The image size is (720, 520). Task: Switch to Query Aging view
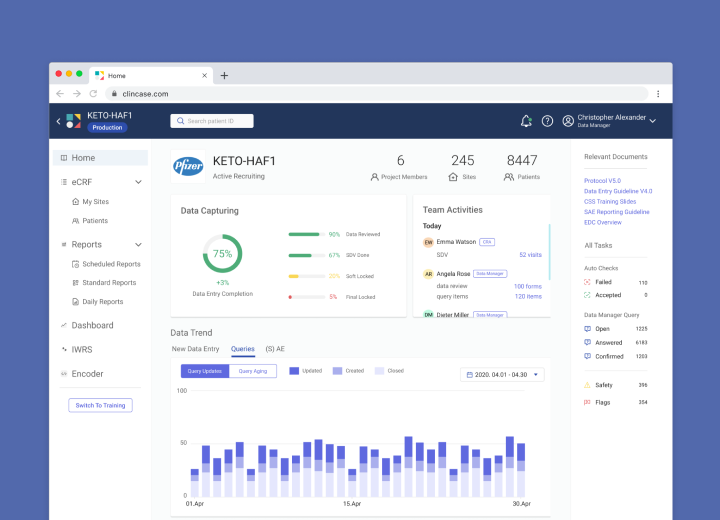pyautogui.click(x=253, y=371)
